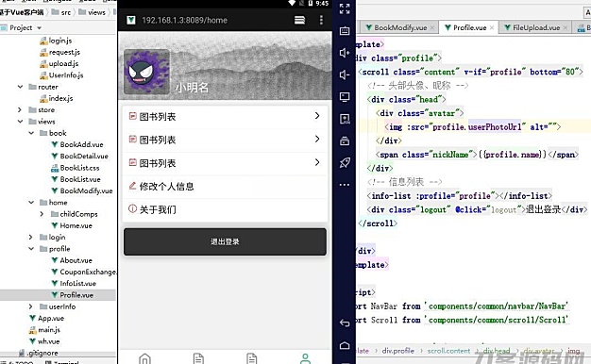Image resolution: width=591 pixels, height=364 pixels.
Task: Click chevron on third 图书列表 row
Action: (317, 162)
